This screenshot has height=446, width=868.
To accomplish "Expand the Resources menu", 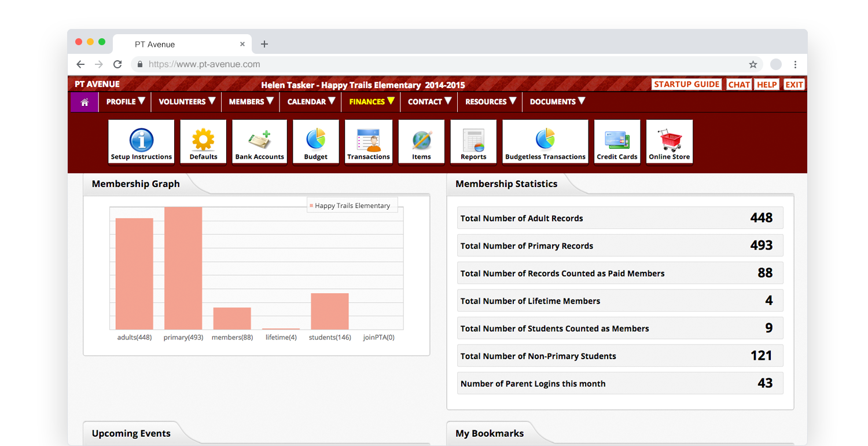I will [x=491, y=101].
